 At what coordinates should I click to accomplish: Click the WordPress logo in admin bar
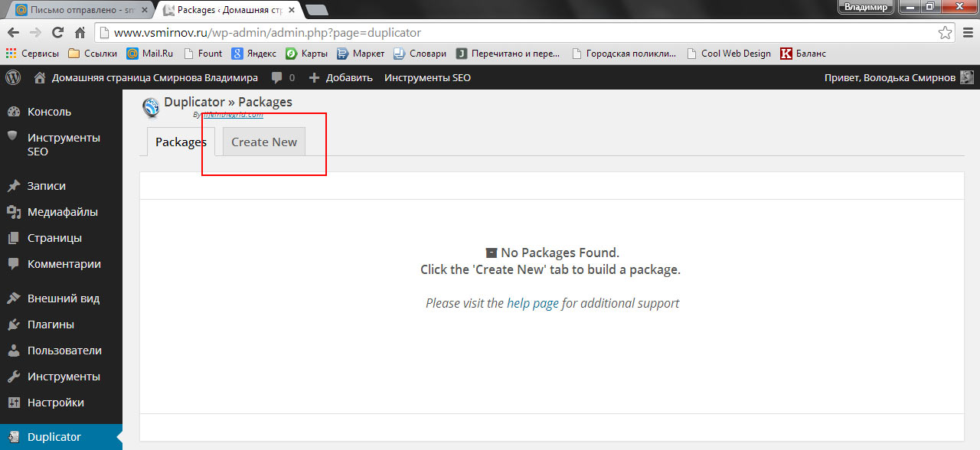click(13, 77)
